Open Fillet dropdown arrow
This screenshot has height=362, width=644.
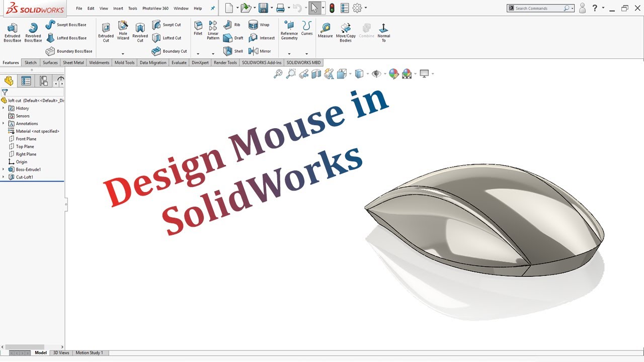[198, 54]
